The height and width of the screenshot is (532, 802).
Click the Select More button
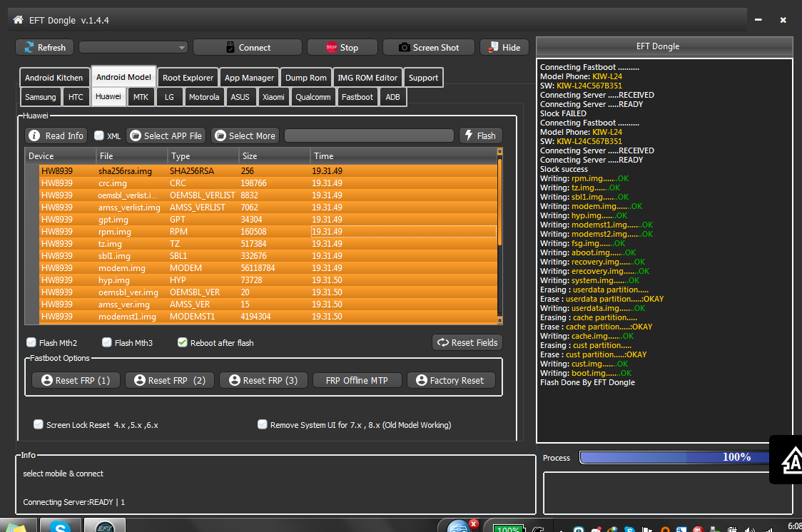(x=245, y=135)
